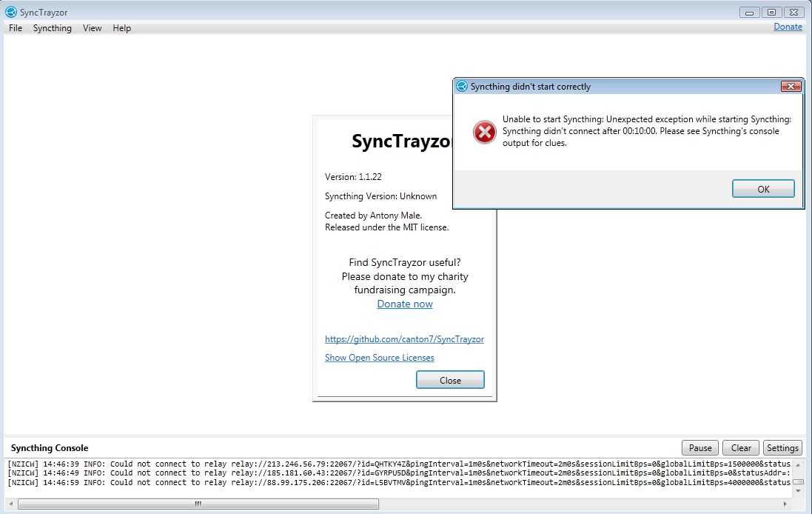Close the SyncTrayzor about dialog
This screenshot has height=514, width=812.
[x=449, y=379]
